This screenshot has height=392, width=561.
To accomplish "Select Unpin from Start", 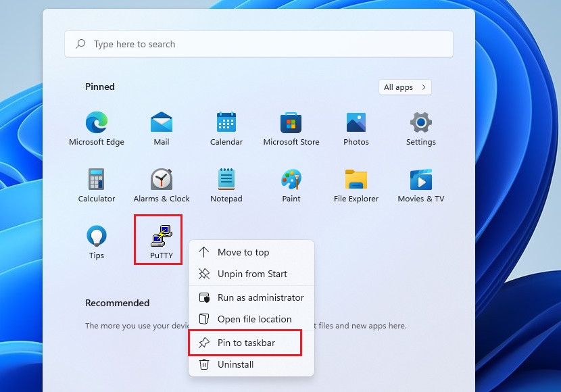I will click(251, 274).
